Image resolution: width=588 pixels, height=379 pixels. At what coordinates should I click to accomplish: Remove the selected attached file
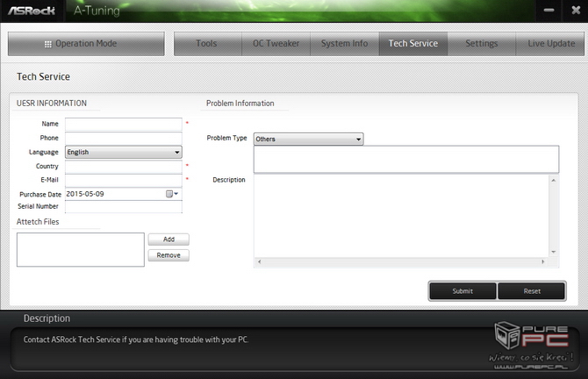169,255
